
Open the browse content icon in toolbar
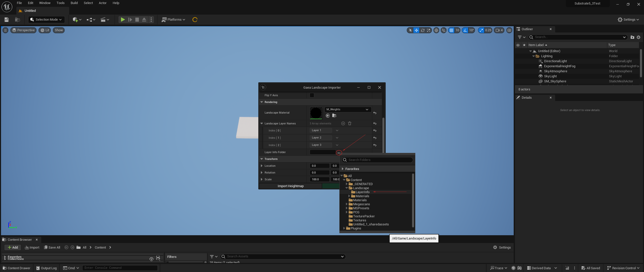tap(17, 20)
